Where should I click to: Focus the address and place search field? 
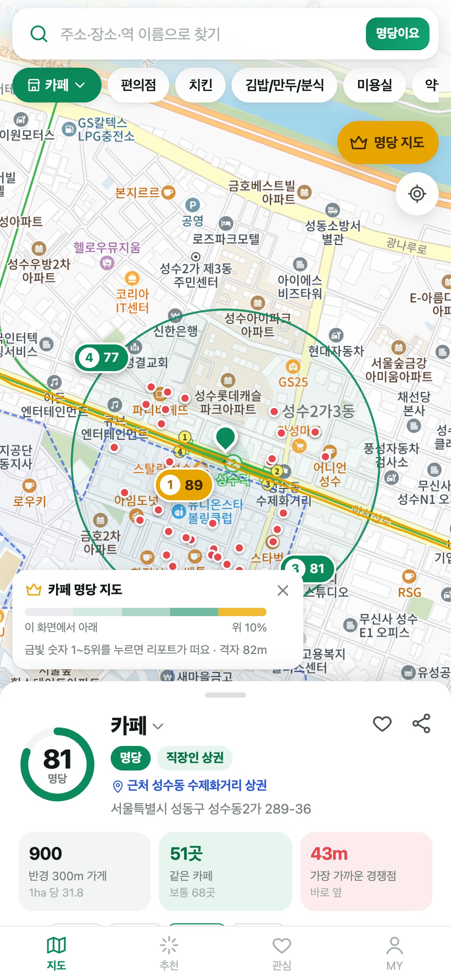205,34
